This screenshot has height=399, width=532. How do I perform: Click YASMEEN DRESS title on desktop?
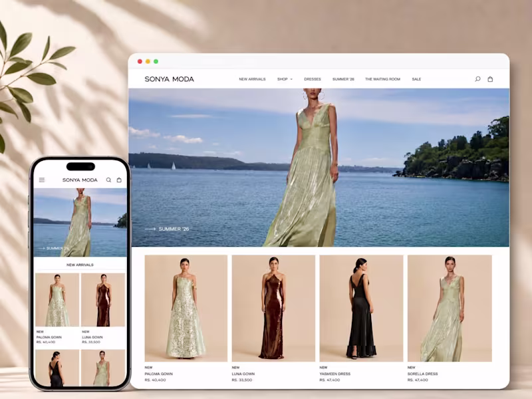point(335,374)
